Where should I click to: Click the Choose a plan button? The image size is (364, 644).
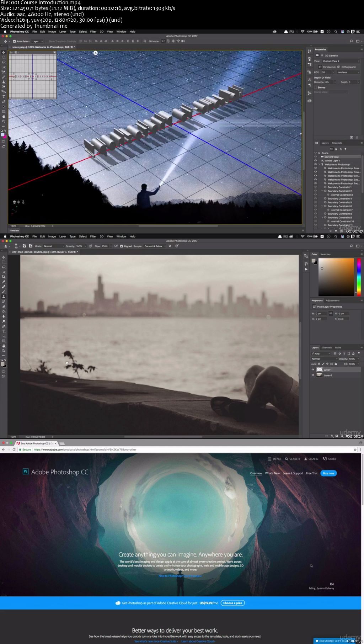point(233,603)
